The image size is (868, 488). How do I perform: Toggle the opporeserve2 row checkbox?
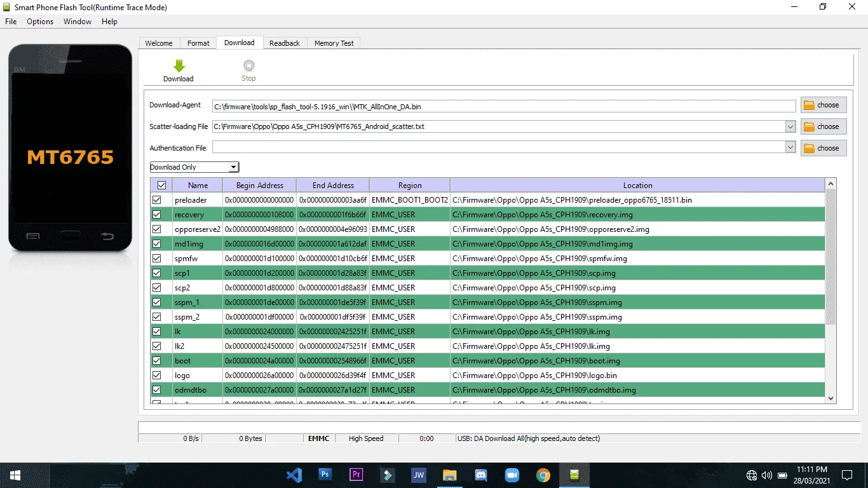click(x=156, y=229)
